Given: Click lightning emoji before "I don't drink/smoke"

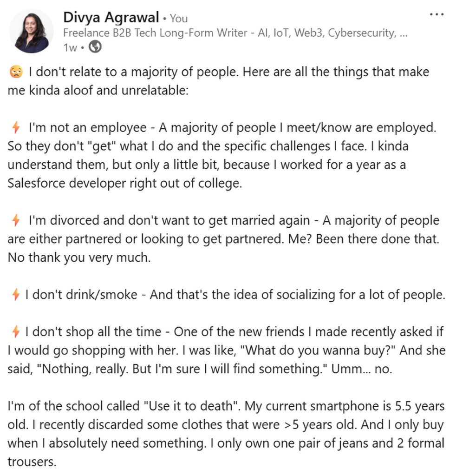Looking at the screenshot, I should click(15, 295).
